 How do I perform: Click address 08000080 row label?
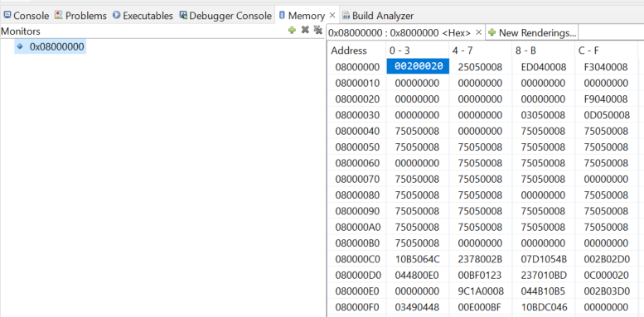coord(357,195)
